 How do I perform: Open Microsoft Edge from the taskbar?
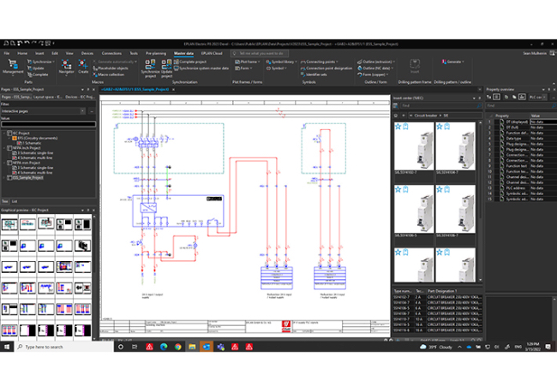164,347
